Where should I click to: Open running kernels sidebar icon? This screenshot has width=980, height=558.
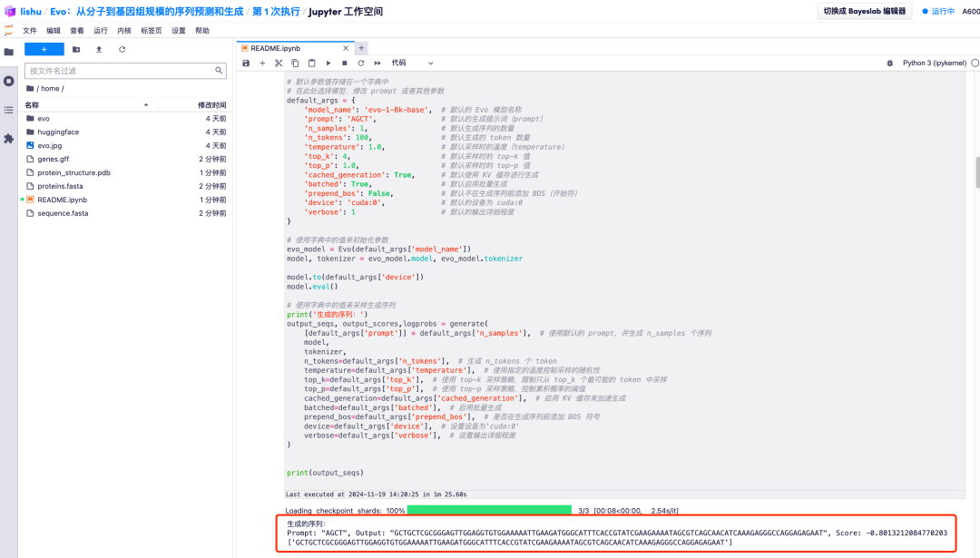pyautogui.click(x=9, y=81)
